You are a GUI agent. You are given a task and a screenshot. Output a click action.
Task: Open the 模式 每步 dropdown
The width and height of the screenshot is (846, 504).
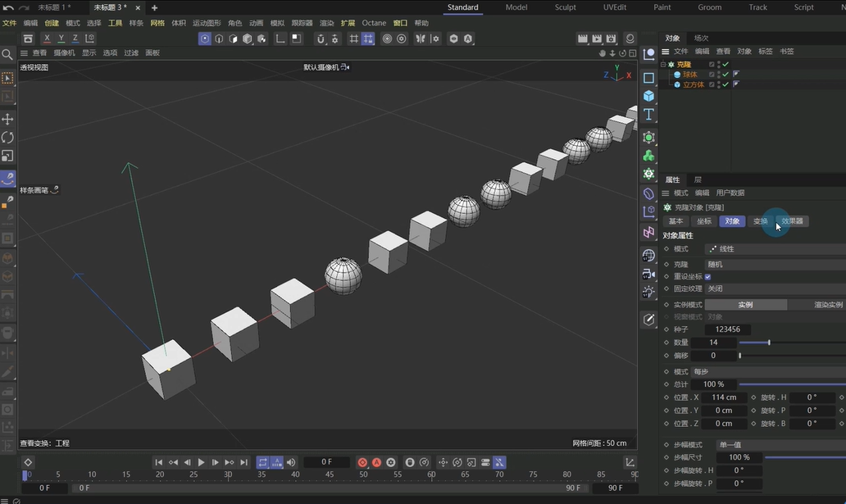coord(768,372)
